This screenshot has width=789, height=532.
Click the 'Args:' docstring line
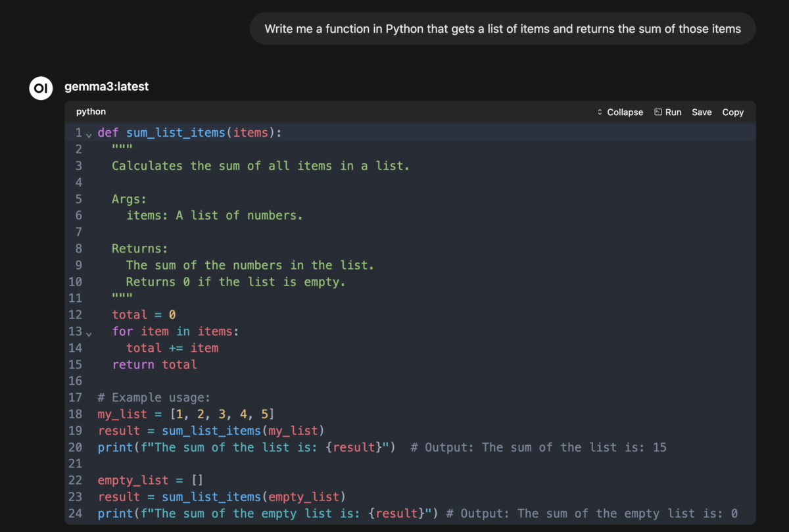pyautogui.click(x=129, y=199)
